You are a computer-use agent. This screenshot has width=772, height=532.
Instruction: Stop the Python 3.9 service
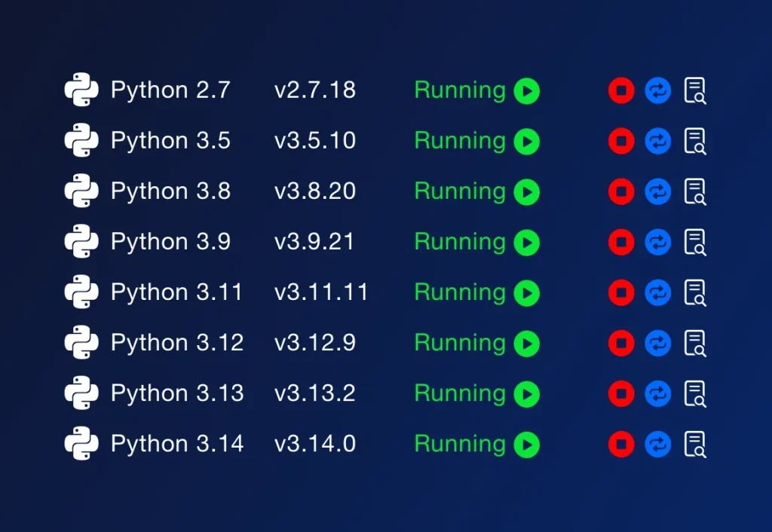coord(621,242)
